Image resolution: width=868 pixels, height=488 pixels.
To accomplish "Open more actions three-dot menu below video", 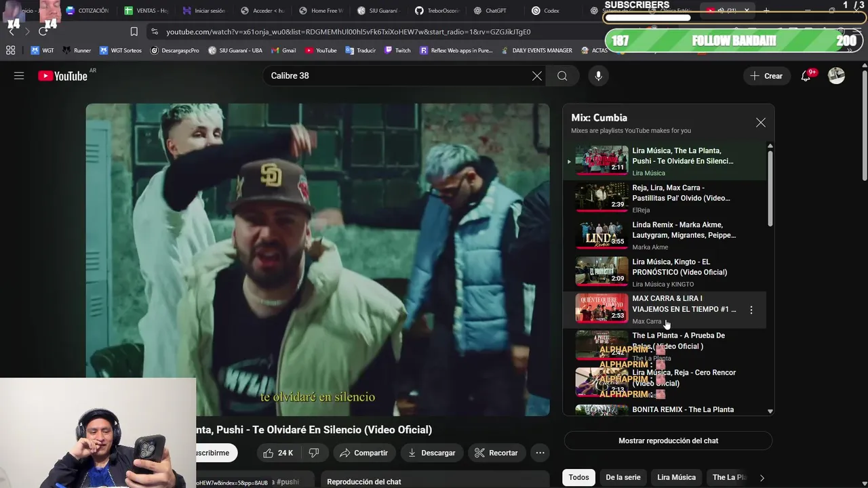I will tap(540, 453).
